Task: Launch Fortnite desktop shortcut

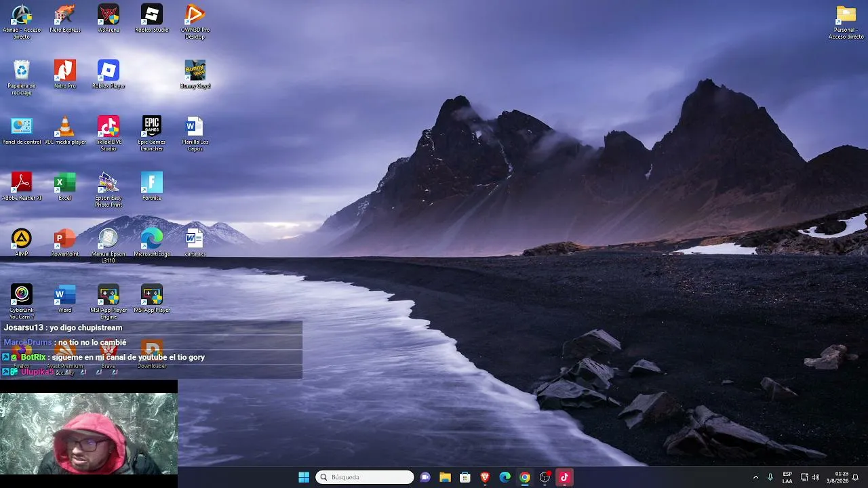Action: (x=152, y=186)
